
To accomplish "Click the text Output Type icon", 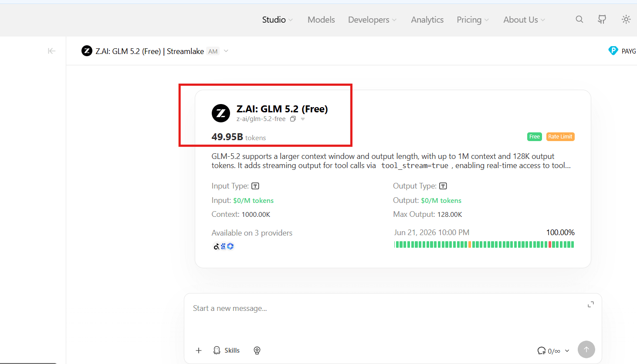I will pyautogui.click(x=443, y=186).
